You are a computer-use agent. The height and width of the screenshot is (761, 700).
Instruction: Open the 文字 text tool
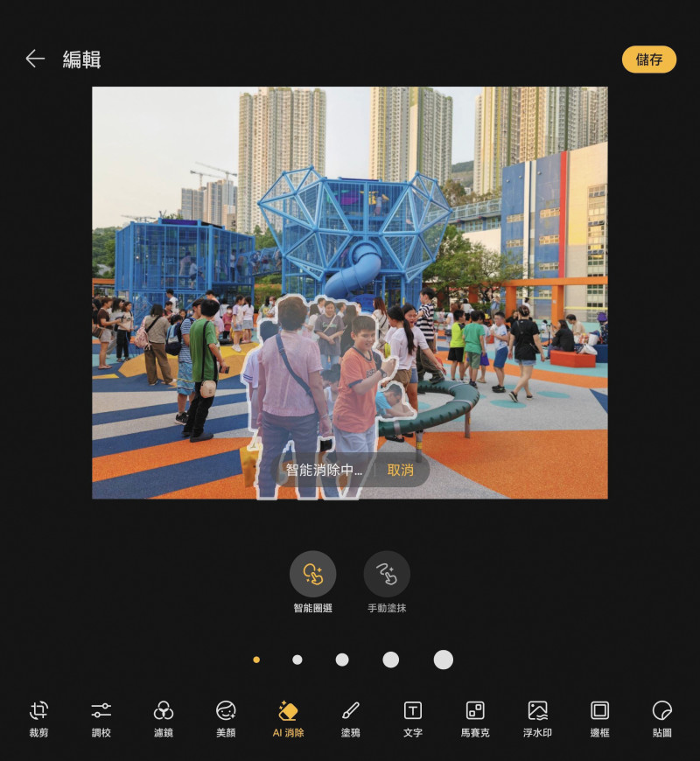coord(413,720)
